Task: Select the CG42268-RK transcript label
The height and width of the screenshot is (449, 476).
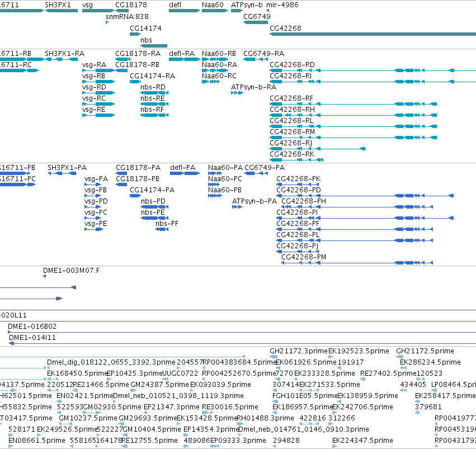Action: (292, 154)
